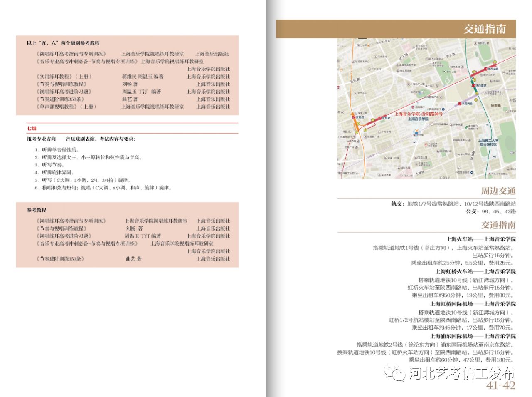Viewport: 532px width, 397px height.
Task: Select the taxi line costing 费用80元
Action: (x=463, y=295)
